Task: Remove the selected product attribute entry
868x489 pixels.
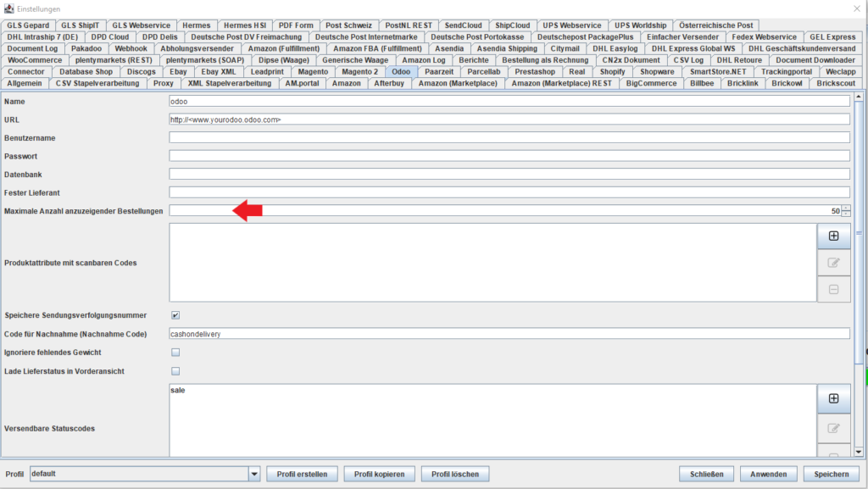Action: [x=834, y=289]
